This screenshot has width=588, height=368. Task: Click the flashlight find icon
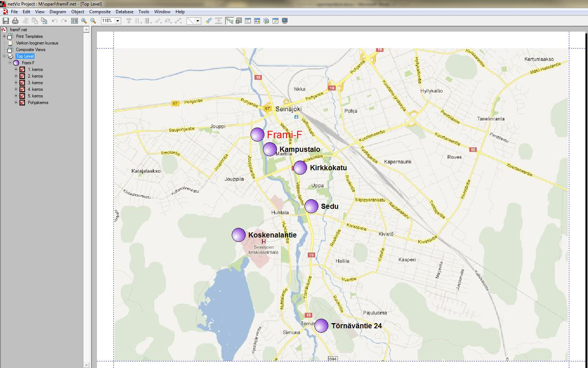209,21
